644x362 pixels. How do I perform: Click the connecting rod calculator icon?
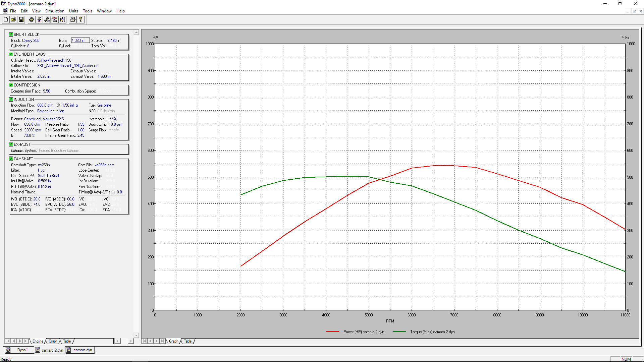point(47,20)
